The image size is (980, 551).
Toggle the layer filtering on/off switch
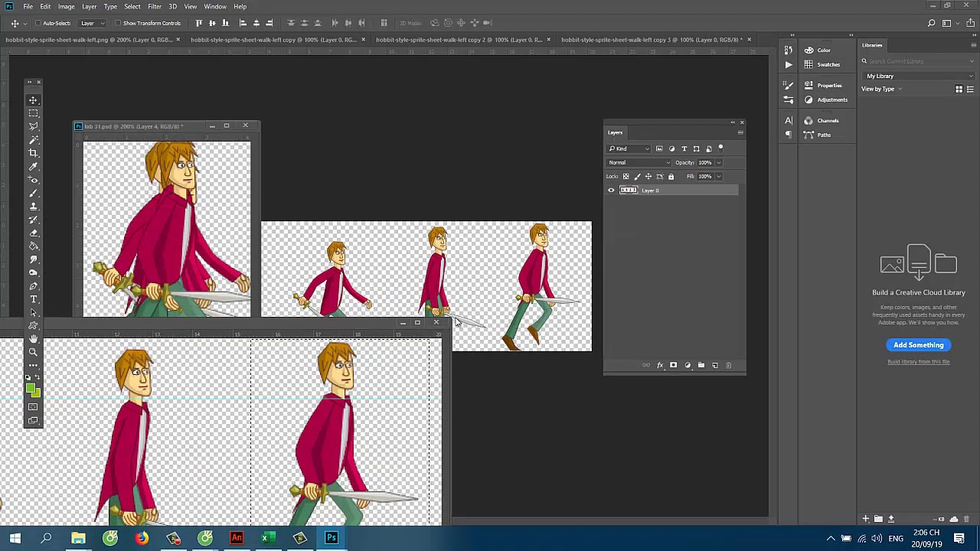click(x=720, y=148)
